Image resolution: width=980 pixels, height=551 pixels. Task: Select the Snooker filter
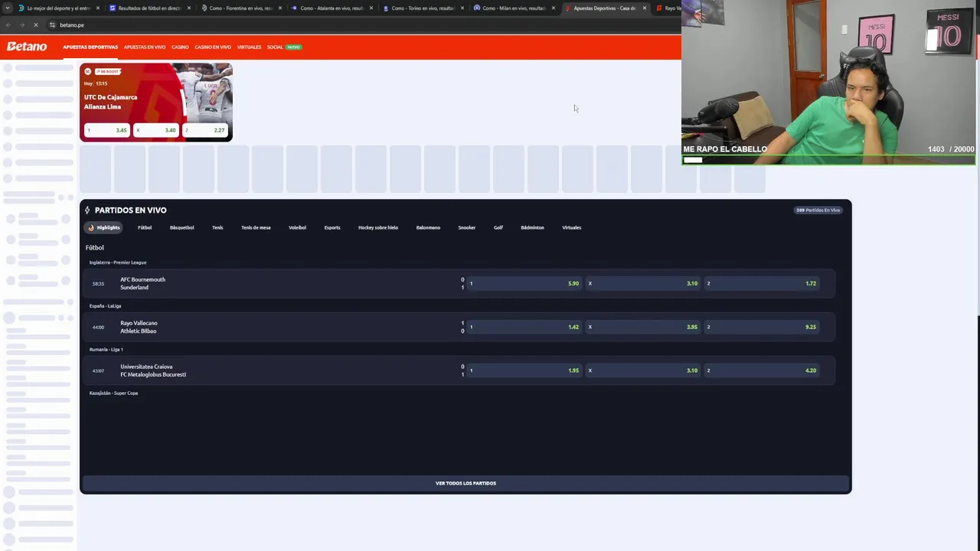[467, 227]
